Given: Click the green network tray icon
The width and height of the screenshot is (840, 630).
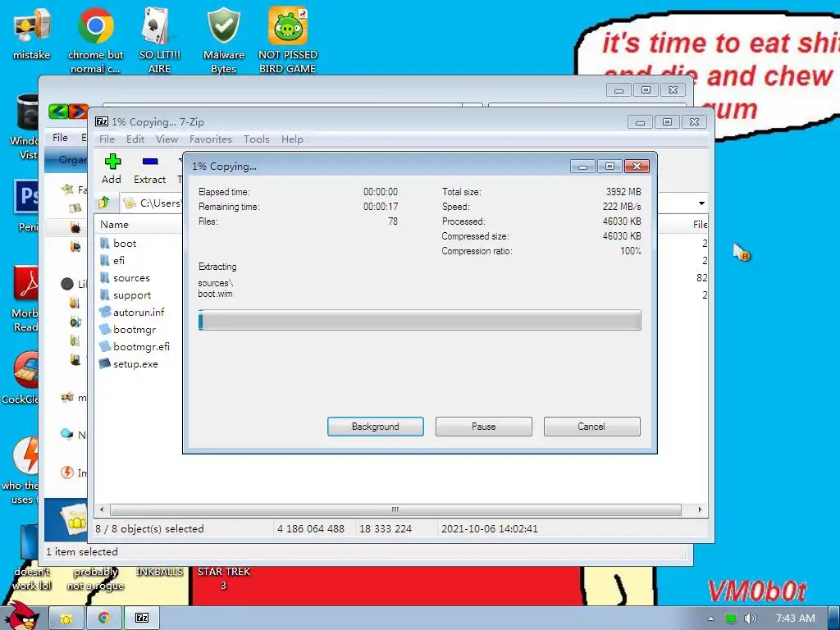Looking at the screenshot, I should [731, 619].
